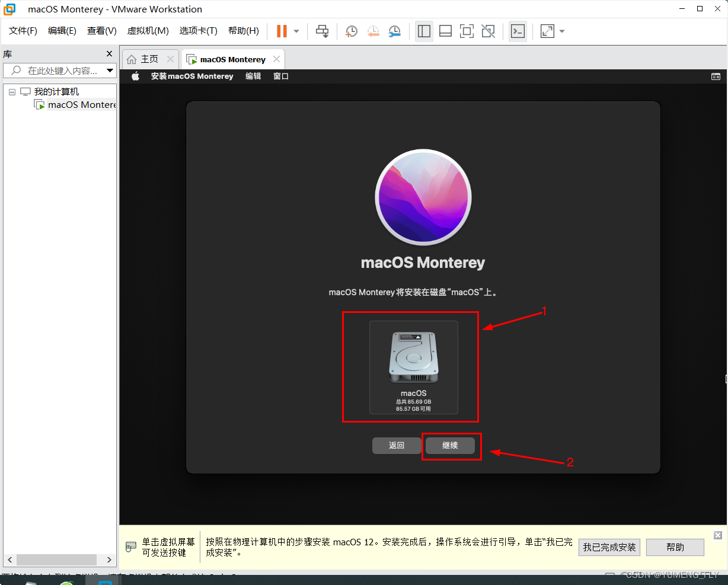Take a snapshot of the virtual machine
The height and width of the screenshot is (585, 728).
351,31
